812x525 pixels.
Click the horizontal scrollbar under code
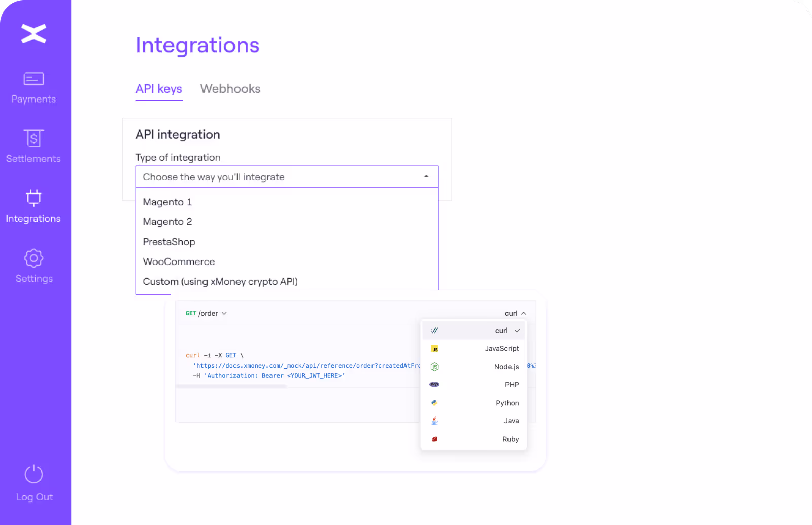[x=231, y=386]
